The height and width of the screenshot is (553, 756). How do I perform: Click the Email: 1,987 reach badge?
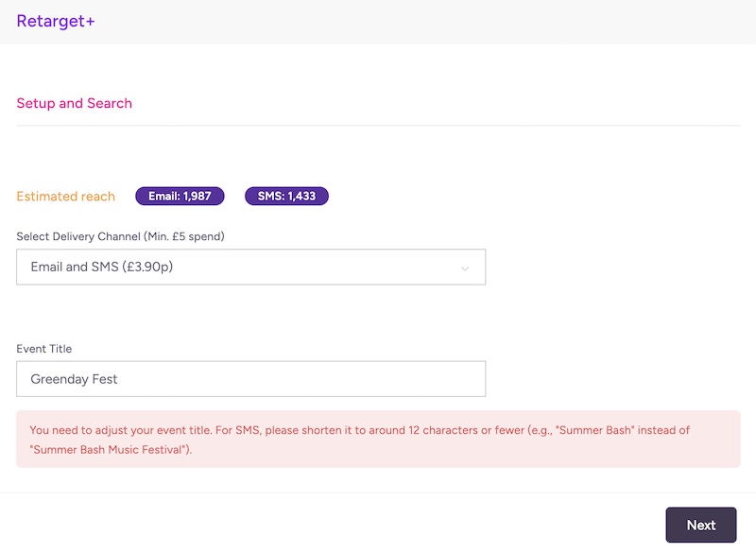click(x=180, y=197)
